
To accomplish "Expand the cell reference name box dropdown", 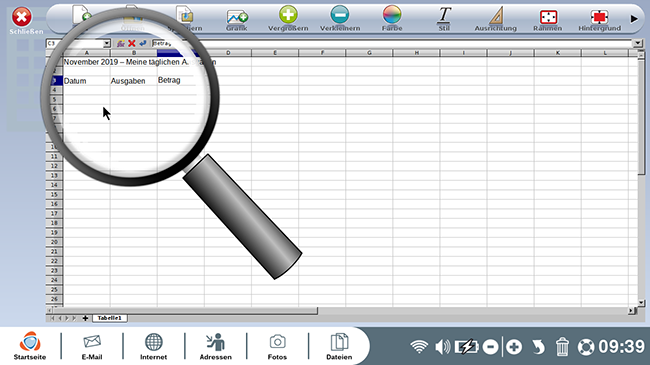I will tap(107, 44).
